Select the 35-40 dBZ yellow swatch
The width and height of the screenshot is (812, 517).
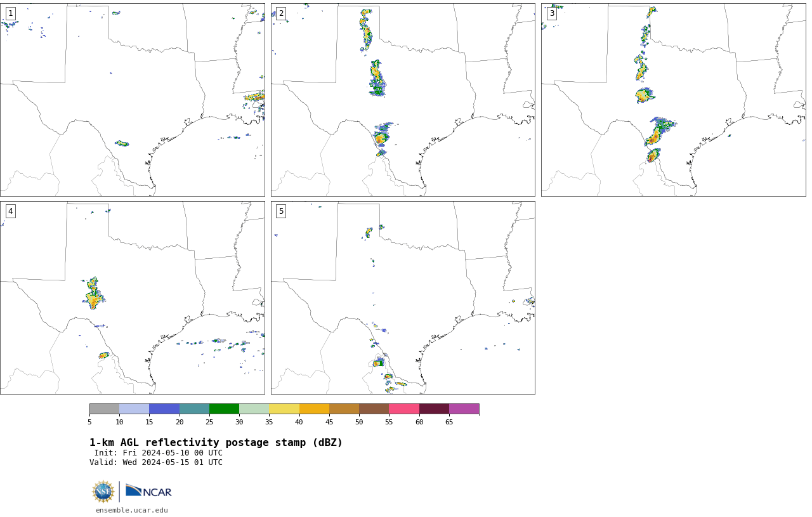[284, 409]
